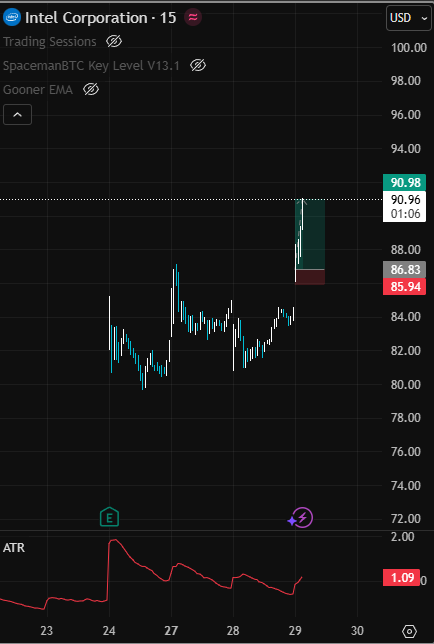Show the SpacemanBTC Key Level V13.1 indicator
This screenshot has width=434, height=644.
tap(198, 65)
